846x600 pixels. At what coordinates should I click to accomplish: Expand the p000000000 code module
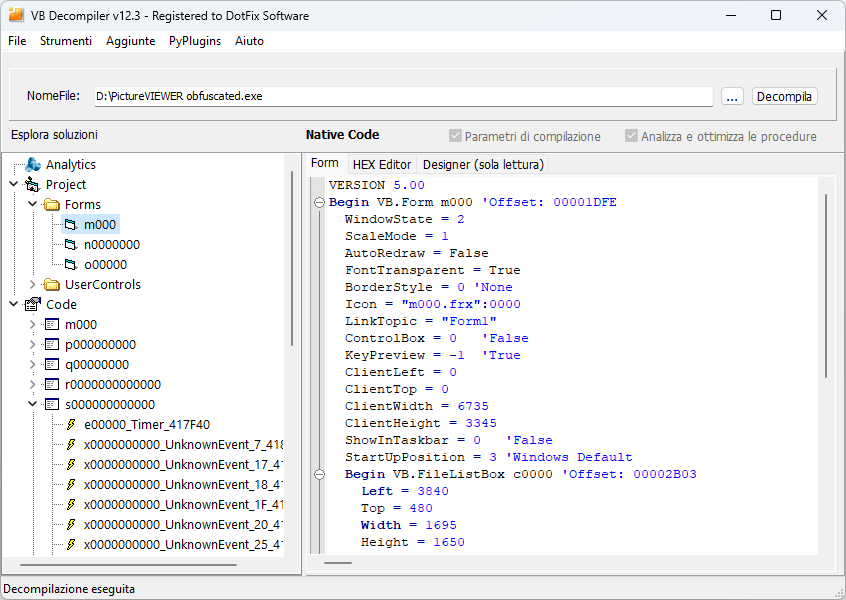[x=32, y=344]
